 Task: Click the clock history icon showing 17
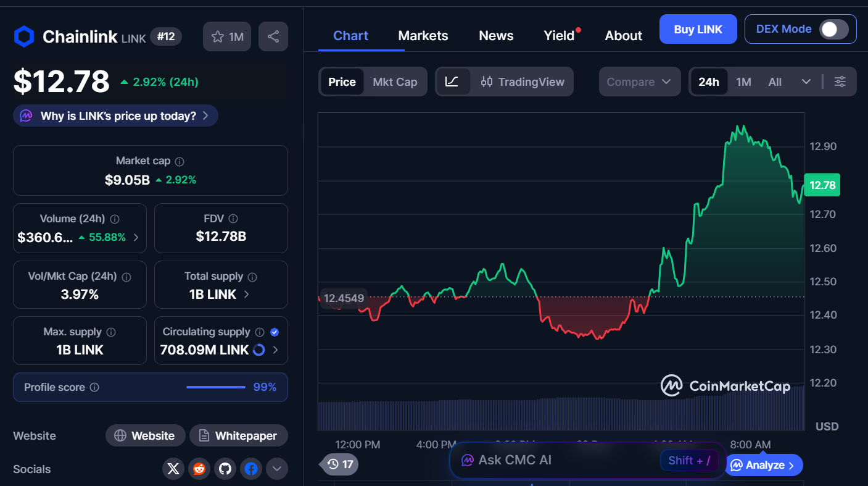(x=338, y=464)
